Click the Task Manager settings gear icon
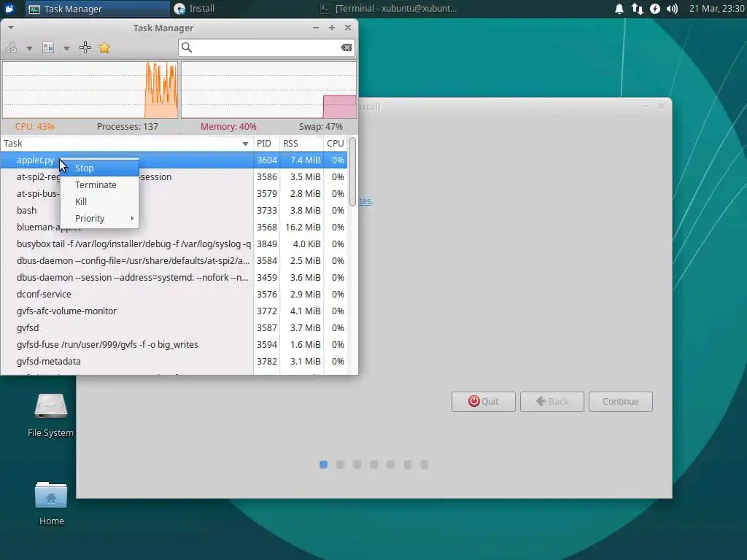The height and width of the screenshot is (560, 747). tap(12, 47)
